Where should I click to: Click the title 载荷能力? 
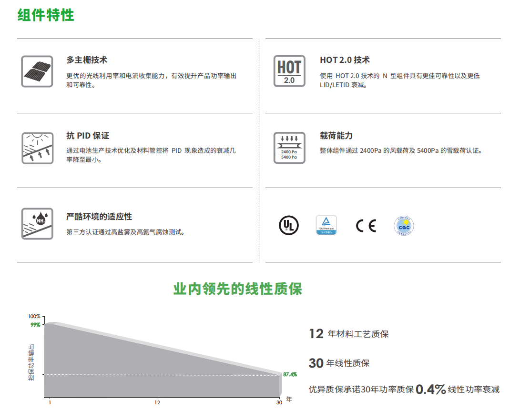pyautogui.click(x=337, y=136)
